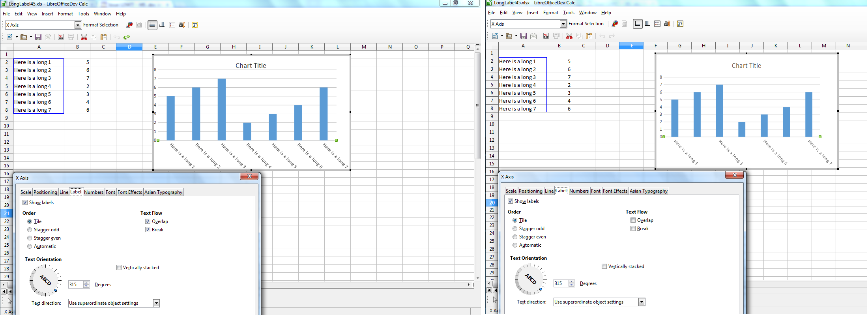
Task: Open Format menu in left window
Action: (65, 14)
